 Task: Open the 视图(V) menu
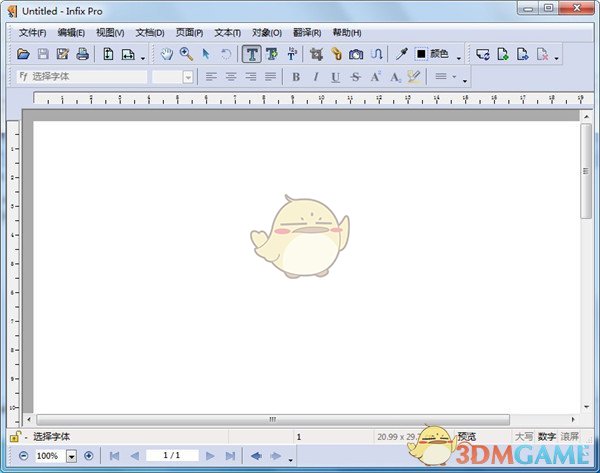[x=110, y=33]
